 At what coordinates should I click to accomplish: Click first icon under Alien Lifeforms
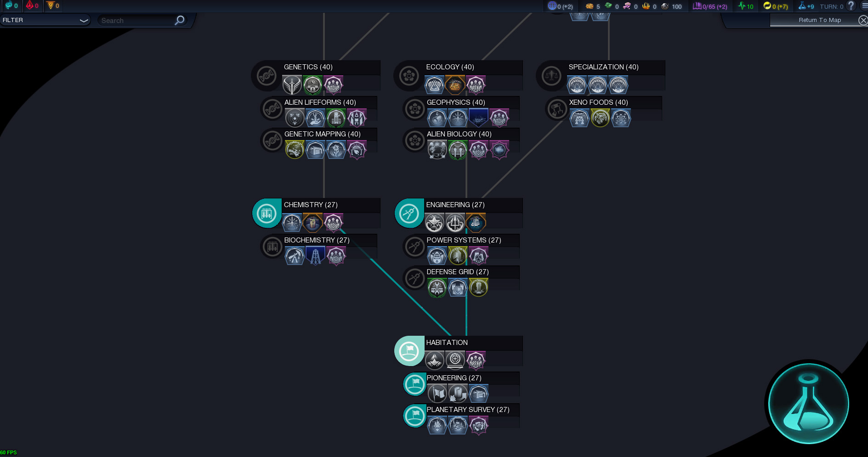pyautogui.click(x=295, y=118)
